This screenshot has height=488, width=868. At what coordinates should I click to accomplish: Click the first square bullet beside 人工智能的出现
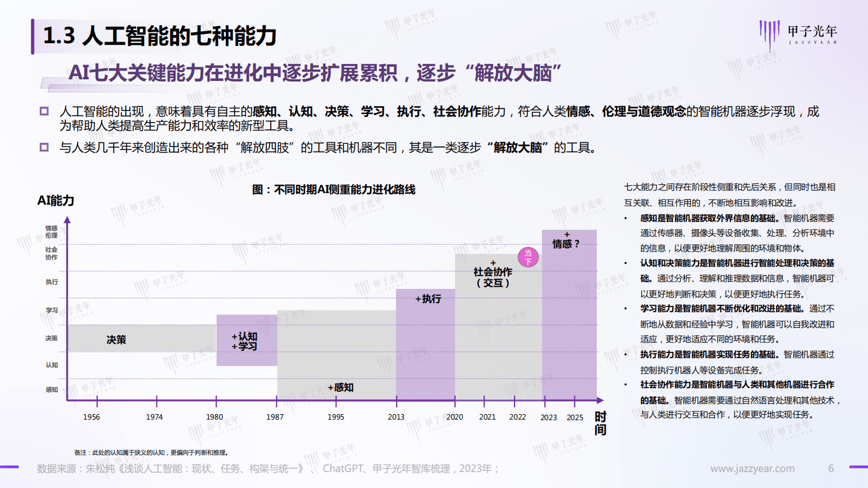tap(44, 111)
